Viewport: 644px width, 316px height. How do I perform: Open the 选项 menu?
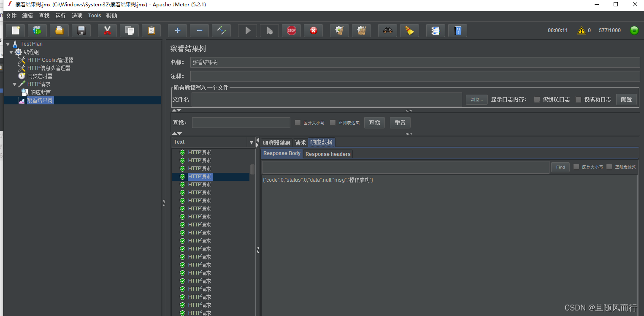click(77, 16)
